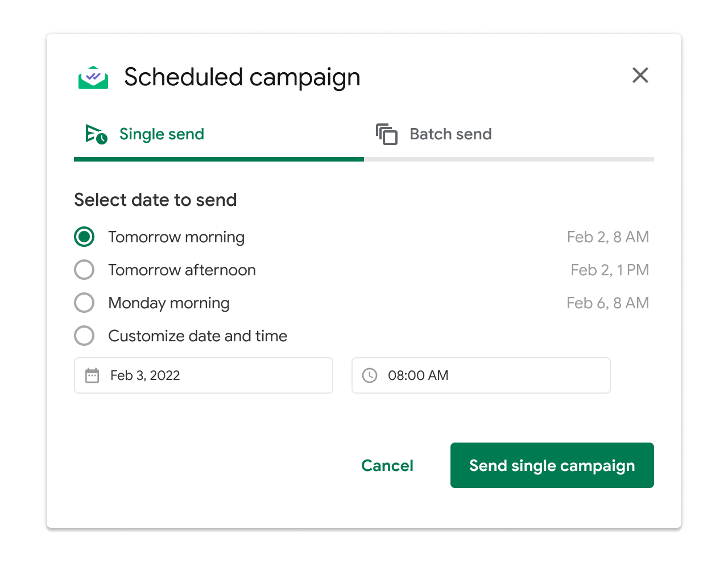Viewport: 728px width, 562px height.
Task: Select the Tomorrow morning radio button
Action: tap(84, 237)
